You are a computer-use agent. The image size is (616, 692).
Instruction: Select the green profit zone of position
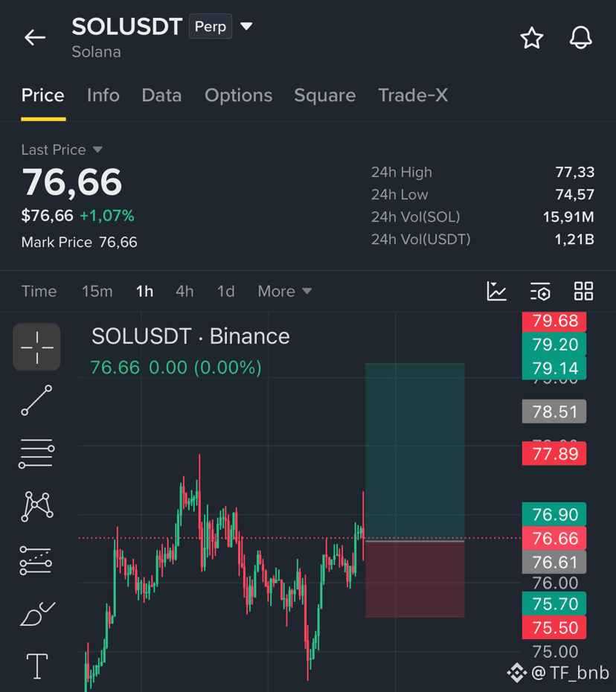coord(415,452)
